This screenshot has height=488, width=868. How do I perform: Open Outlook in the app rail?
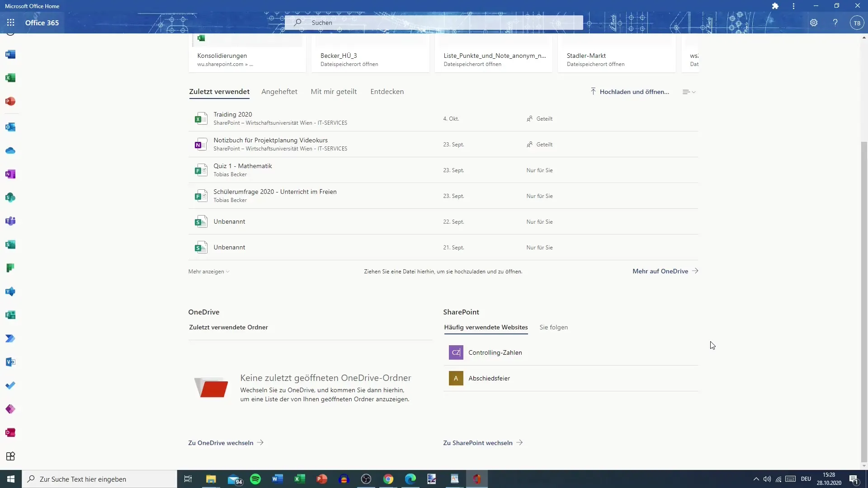(x=10, y=127)
